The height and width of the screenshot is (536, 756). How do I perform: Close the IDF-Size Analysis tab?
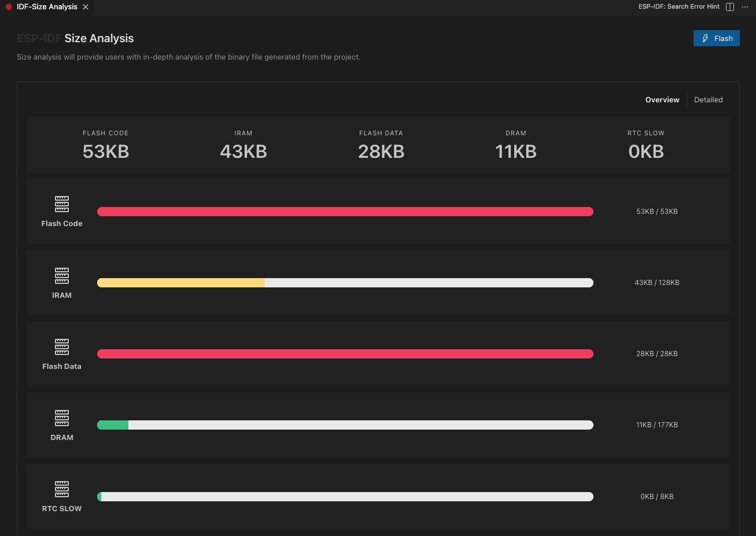click(86, 7)
